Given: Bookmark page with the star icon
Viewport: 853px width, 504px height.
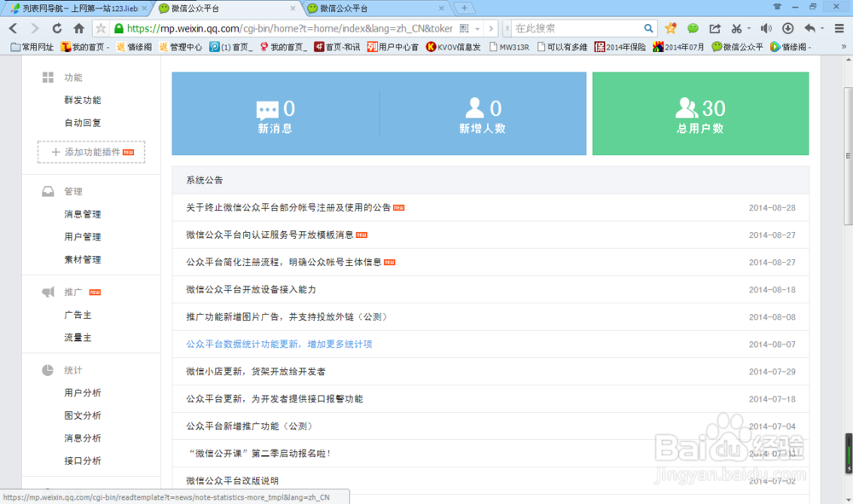Looking at the screenshot, I should click(x=101, y=28).
